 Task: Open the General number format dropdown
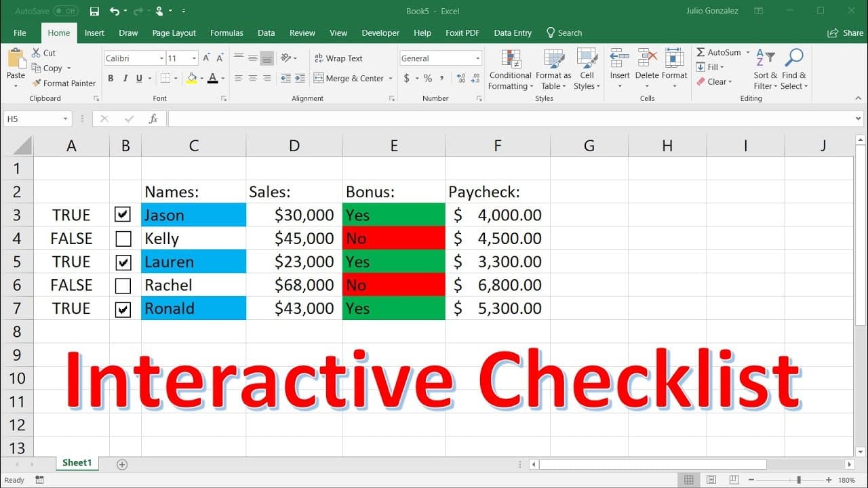[477, 58]
